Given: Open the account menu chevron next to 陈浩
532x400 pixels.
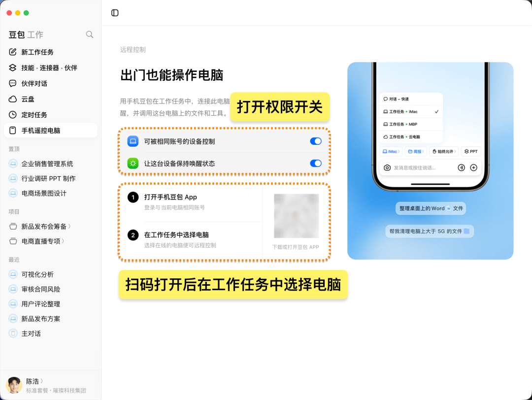Looking at the screenshot, I should coord(42,381).
